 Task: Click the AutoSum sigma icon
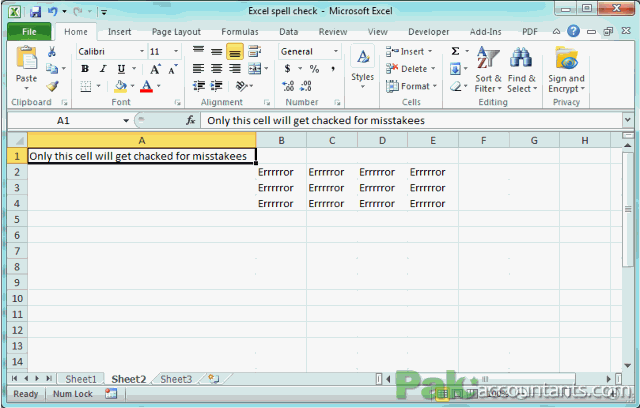456,51
